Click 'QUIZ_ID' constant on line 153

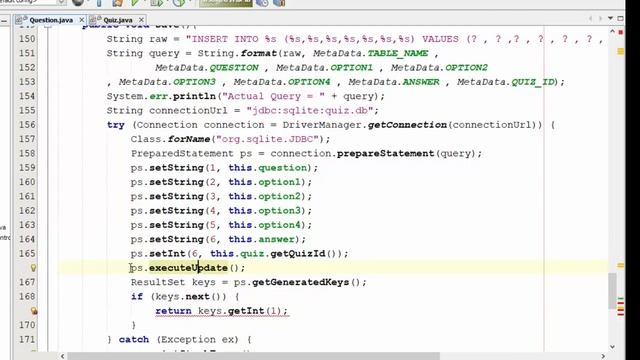(x=533, y=82)
